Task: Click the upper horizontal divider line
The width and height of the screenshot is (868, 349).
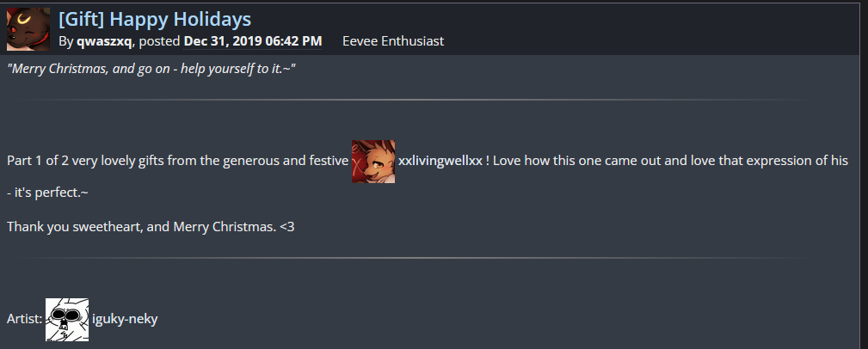Action: pos(413,101)
